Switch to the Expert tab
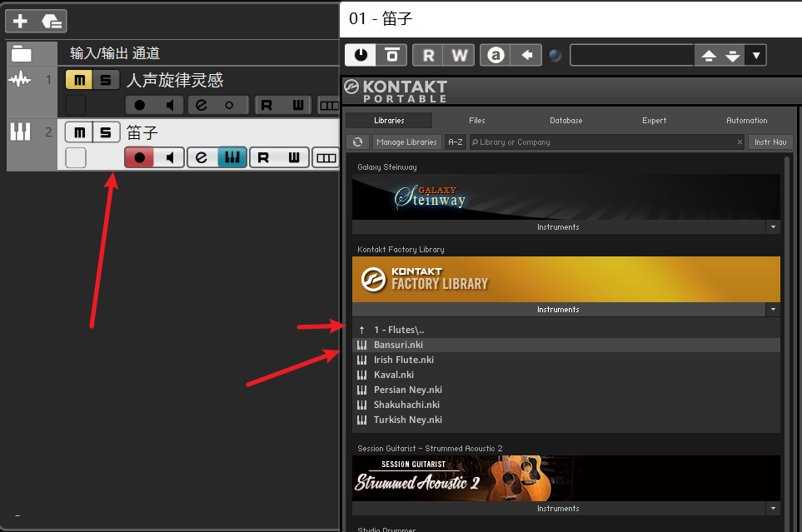This screenshot has height=532, width=802. tap(655, 120)
